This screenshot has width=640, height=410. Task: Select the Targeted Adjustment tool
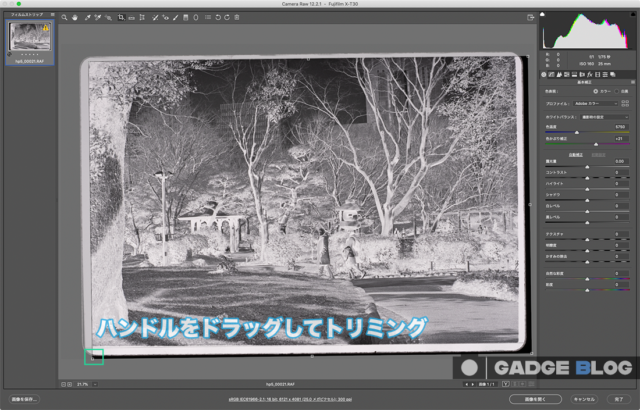pos(108,18)
